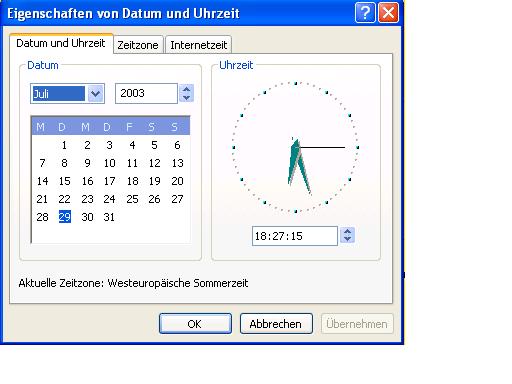The height and width of the screenshot is (384, 512).
Task: Click the analog clock face
Action: (295, 147)
